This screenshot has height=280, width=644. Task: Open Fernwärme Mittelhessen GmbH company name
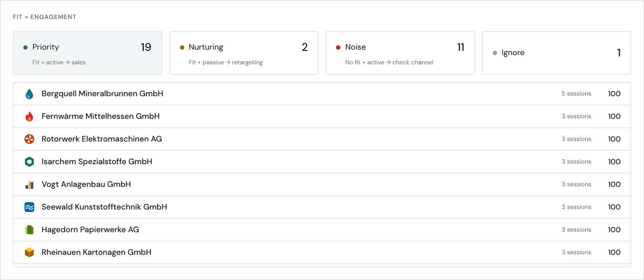(x=101, y=116)
